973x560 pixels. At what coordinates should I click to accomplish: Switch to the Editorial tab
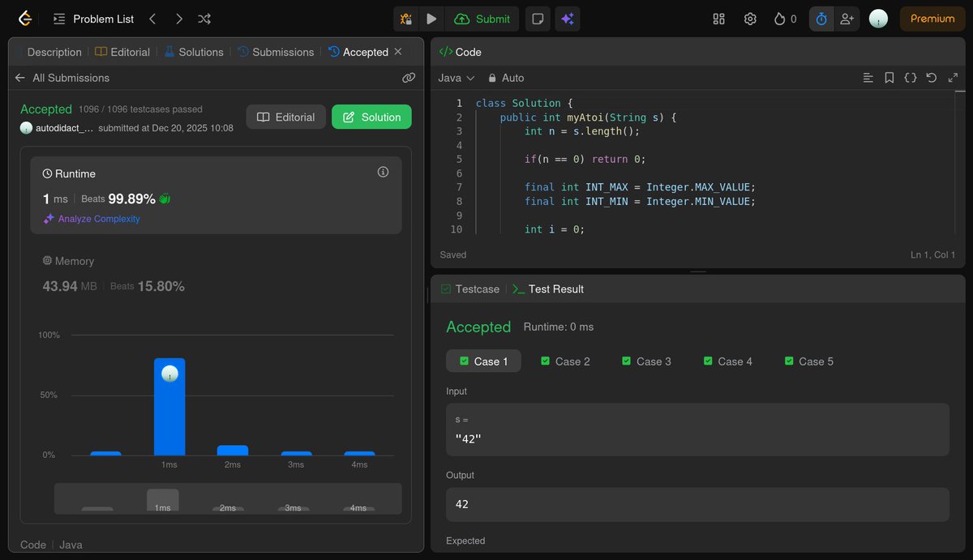tap(122, 52)
